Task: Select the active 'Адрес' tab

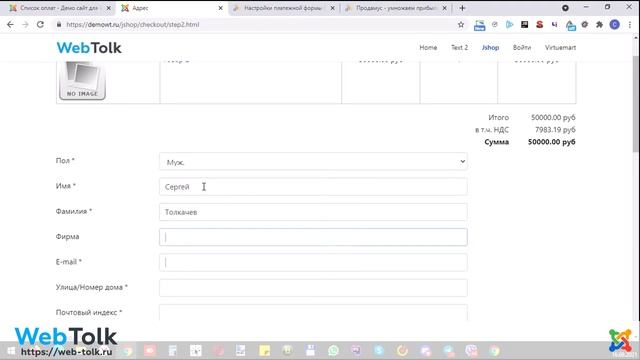Action: click(171, 8)
